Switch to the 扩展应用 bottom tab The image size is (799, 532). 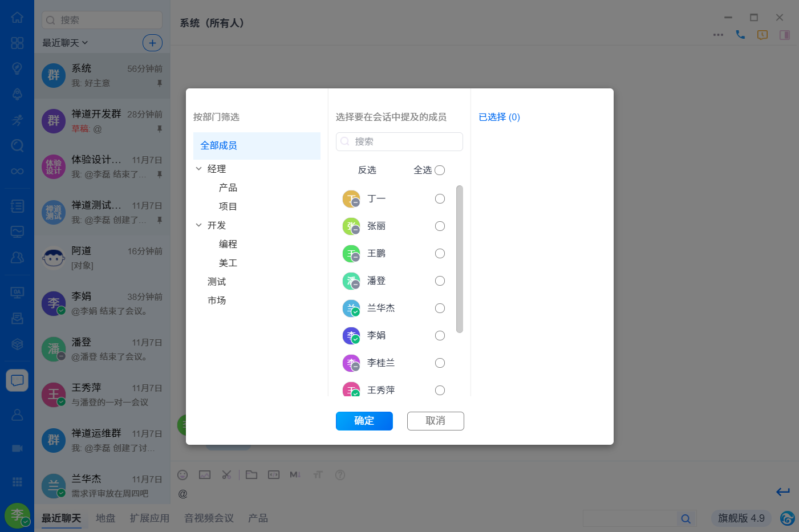click(149, 518)
